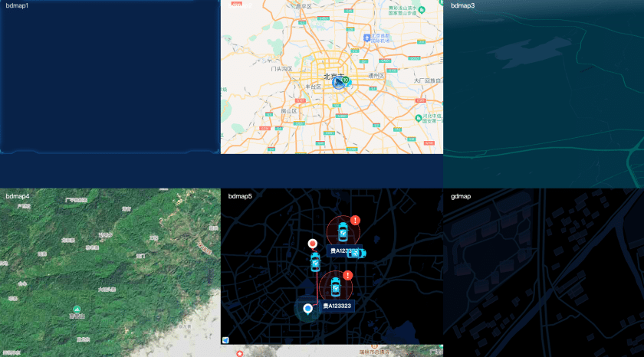Click the red exclamation badge on upper car

click(x=355, y=221)
